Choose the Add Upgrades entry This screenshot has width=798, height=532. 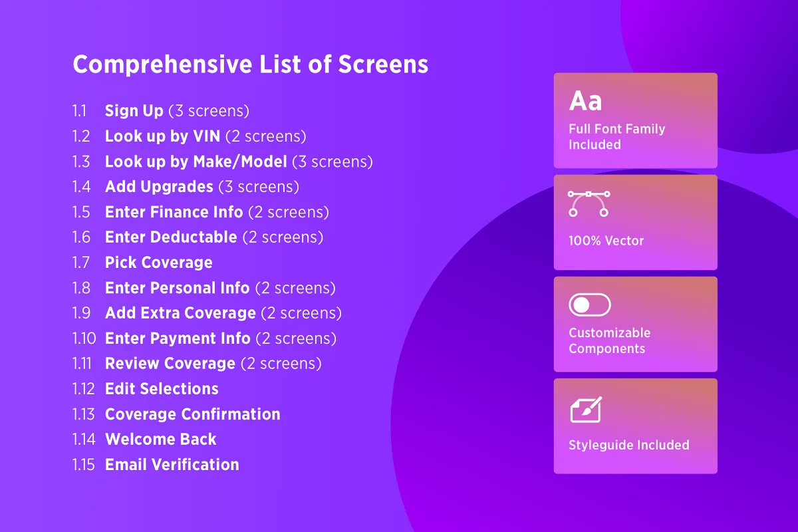tap(159, 187)
